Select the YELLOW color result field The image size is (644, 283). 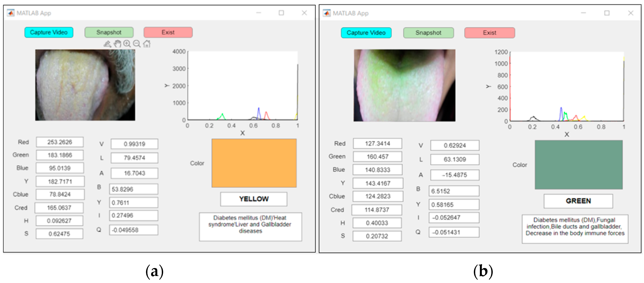[254, 199]
